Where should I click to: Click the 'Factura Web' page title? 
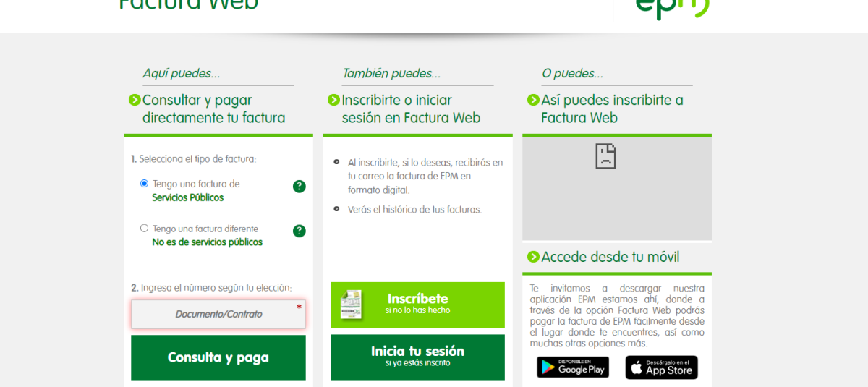[x=188, y=6]
